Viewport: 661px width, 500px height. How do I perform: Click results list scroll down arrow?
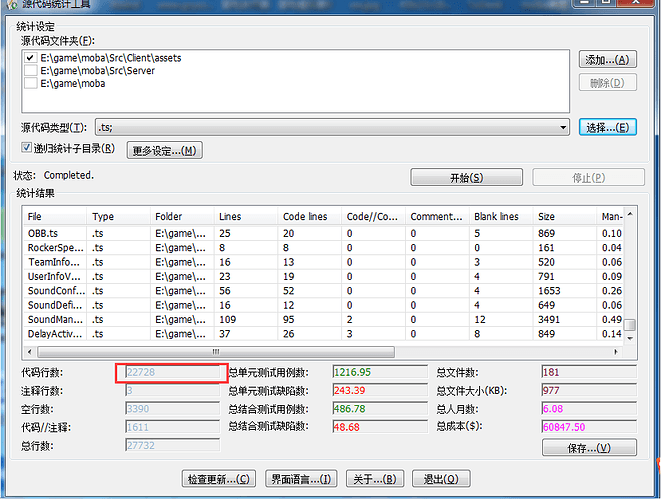click(x=630, y=338)
